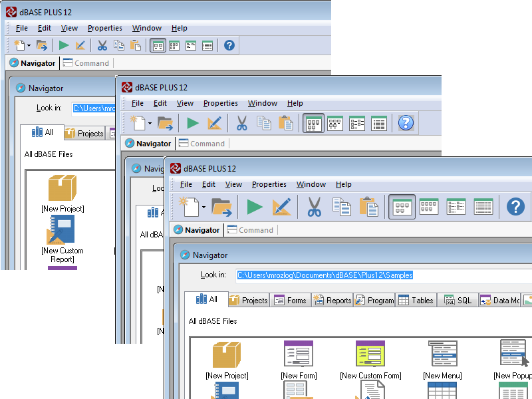The height and width of the screenshot is (399, 532).
Task: Click New file icon in front window toolbar
Action: (x=189, y=206)
